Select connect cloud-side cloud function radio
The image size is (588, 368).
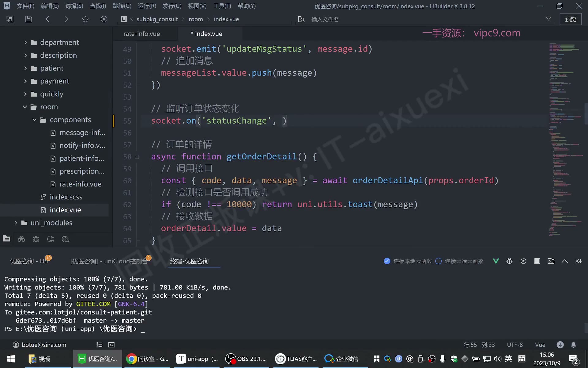pyautogui.click(x=439, y=261)
